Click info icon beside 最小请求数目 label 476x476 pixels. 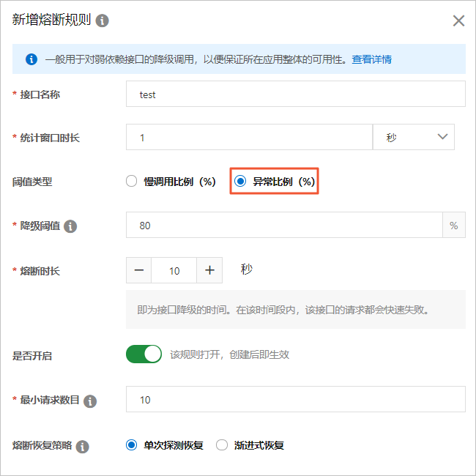pos(90,401)
